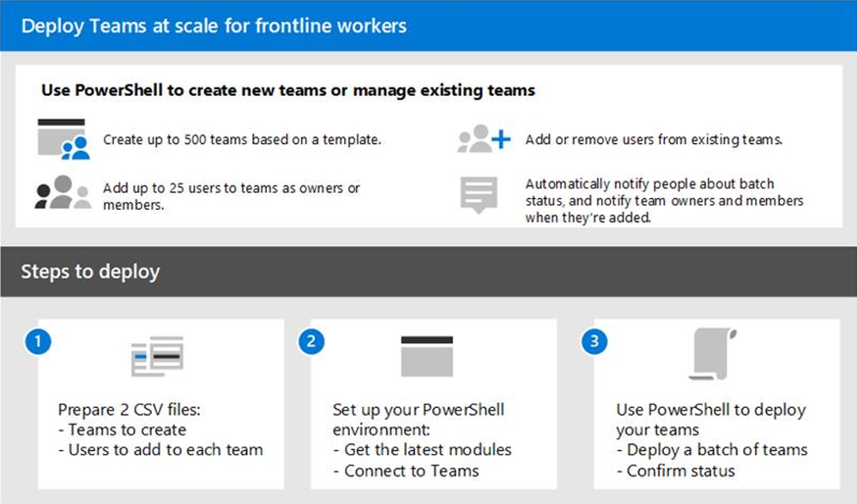Click 'Automatically notify people about batch status' text
The width and height of the screenshot is (857, 504).
664,201
